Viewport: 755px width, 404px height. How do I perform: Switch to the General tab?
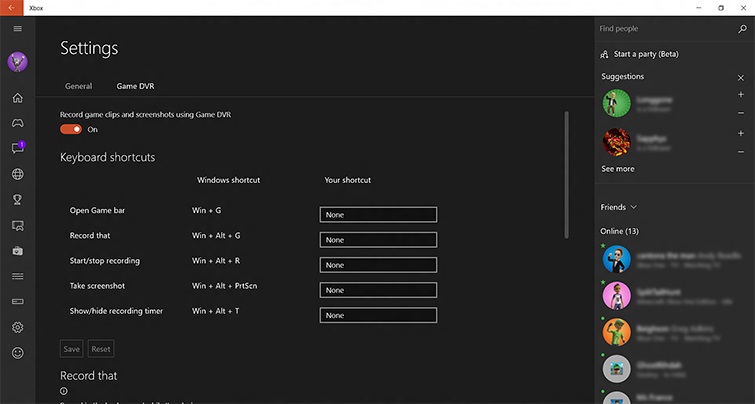pos(78,86)
